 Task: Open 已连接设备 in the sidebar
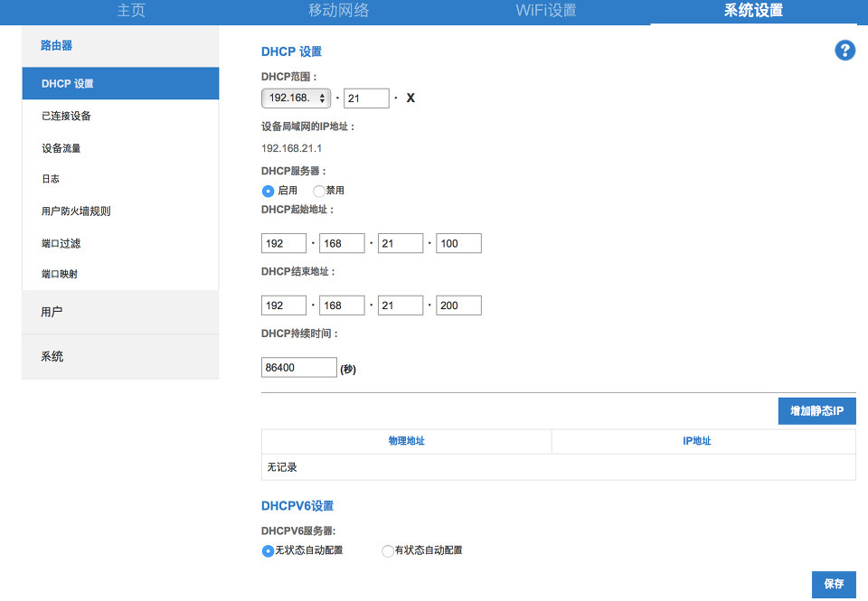[x=66, y=116]
